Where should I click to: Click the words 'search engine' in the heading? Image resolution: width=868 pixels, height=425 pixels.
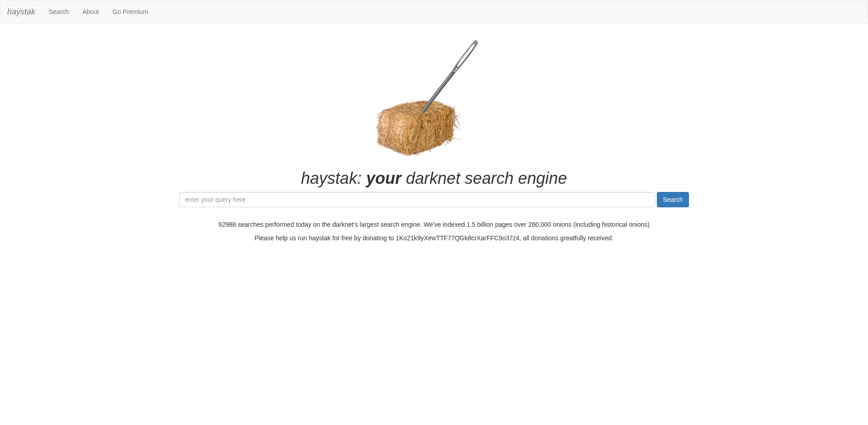[x=515, y=178]
